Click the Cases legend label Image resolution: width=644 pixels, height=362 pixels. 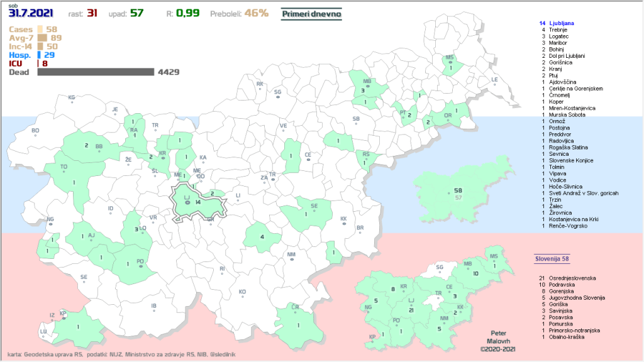coord(21,30)
